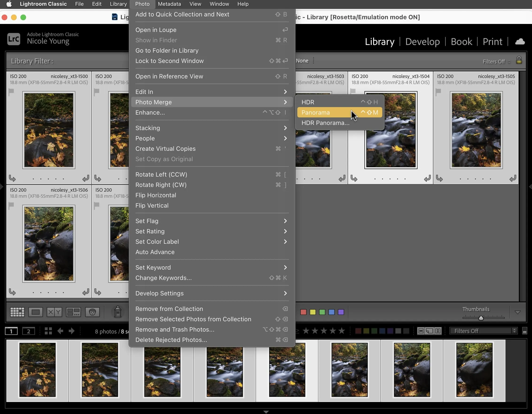
Task: Expand Edit In submenu
Action: 212,92
